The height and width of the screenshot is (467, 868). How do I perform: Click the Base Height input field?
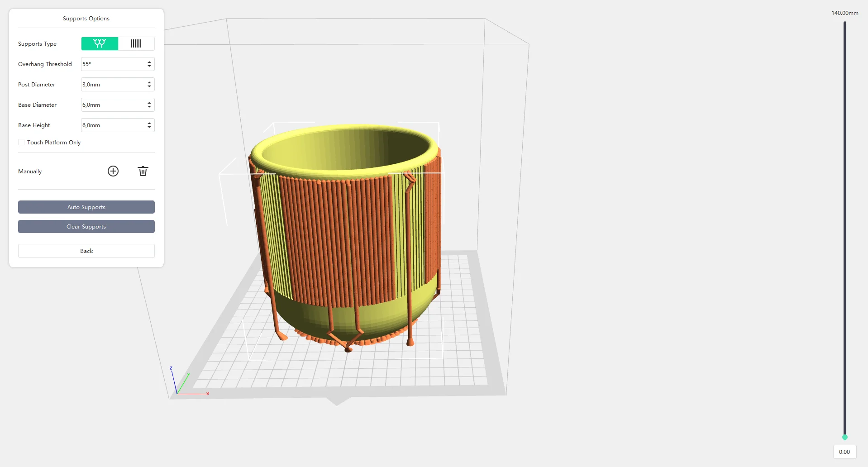click(118, 125)
